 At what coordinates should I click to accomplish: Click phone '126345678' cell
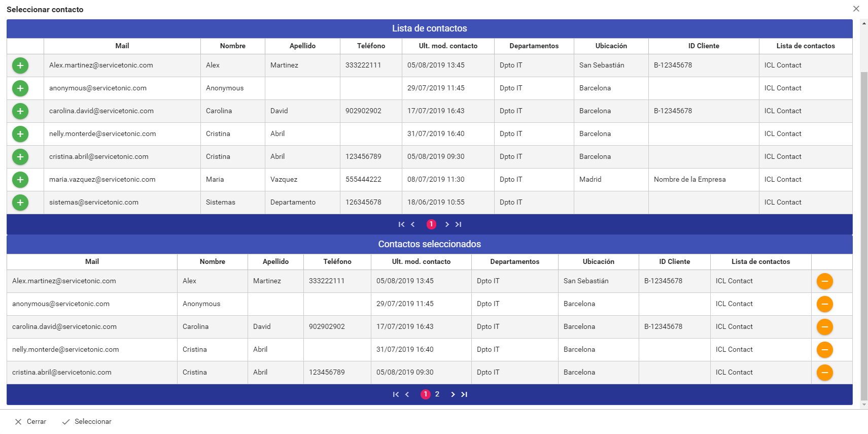(371, 203)
